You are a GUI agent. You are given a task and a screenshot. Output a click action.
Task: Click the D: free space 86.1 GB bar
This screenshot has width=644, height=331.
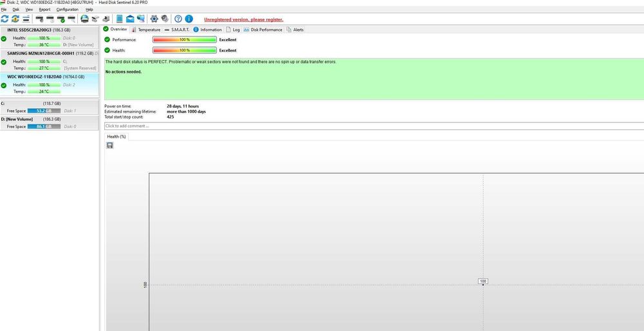click(44, 126)
